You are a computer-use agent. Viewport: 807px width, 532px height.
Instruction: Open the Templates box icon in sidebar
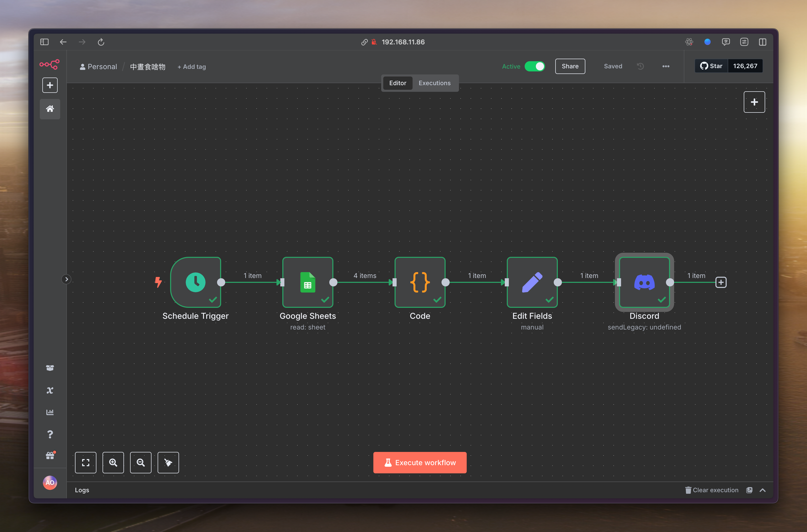point(50,368)
